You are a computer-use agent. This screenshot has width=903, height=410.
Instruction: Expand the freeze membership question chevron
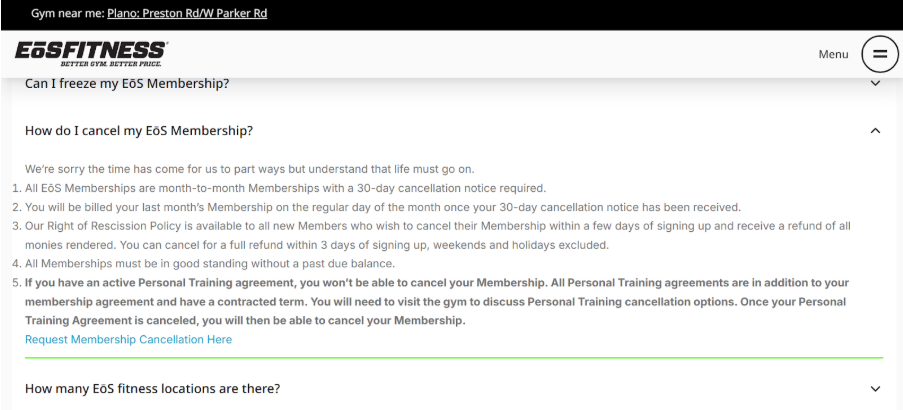[x=875, y=83]
